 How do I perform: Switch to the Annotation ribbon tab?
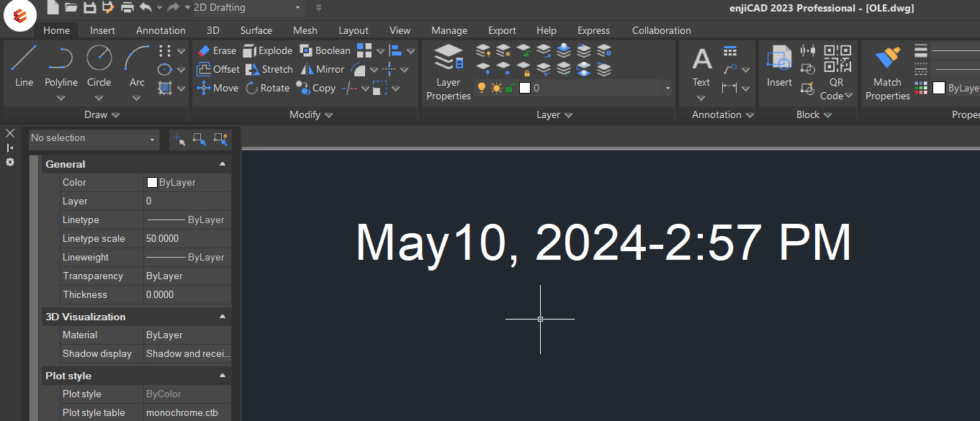tap(161, 30)
